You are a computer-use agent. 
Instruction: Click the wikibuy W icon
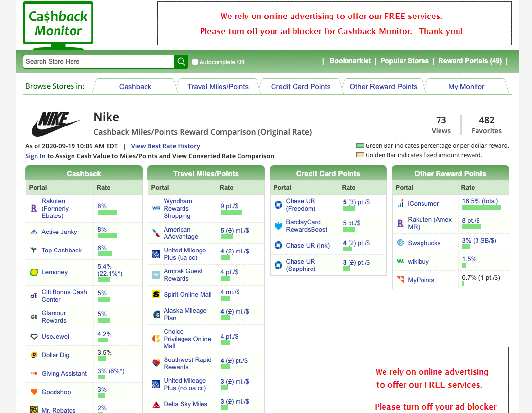point(401,261)
